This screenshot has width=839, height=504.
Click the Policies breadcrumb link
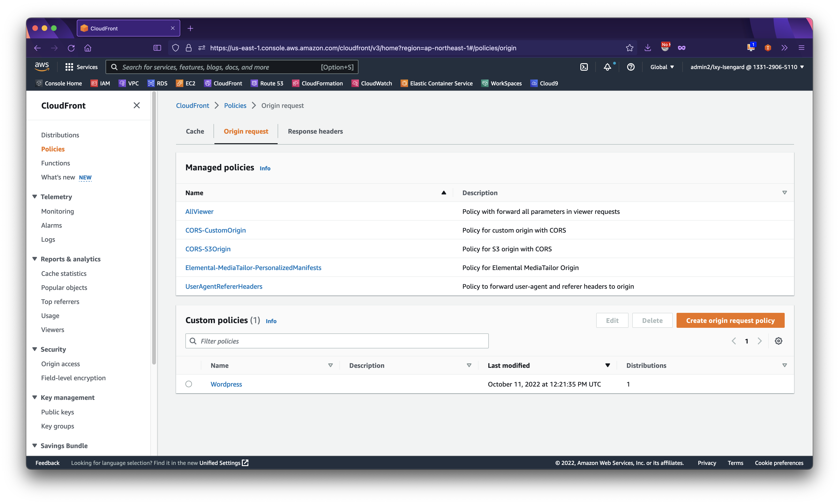(x=235, y=105)
